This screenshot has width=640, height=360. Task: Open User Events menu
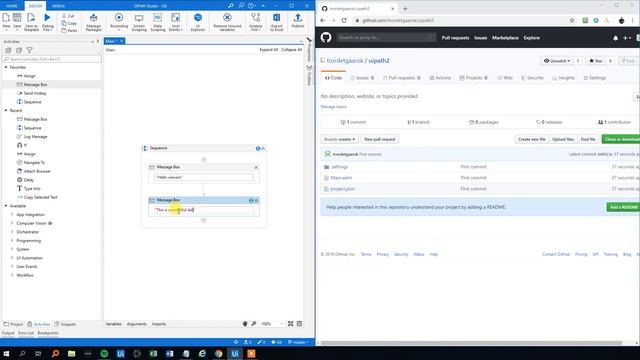coord(176,22)
